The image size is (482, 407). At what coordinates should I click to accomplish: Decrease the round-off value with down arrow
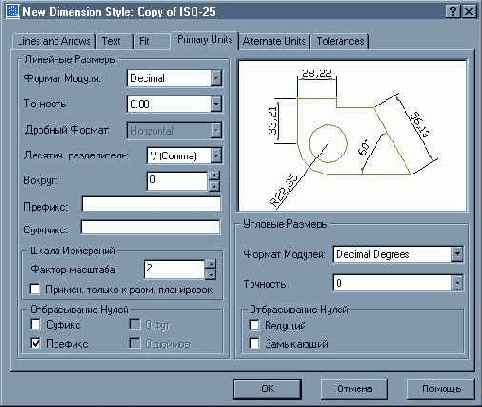tap(214, 186)
